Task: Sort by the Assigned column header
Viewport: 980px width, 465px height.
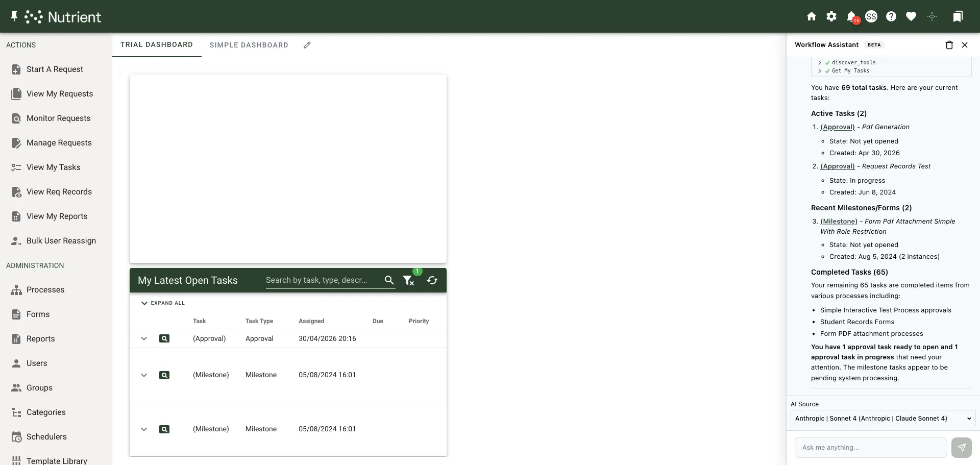Action: click(311, 321)
